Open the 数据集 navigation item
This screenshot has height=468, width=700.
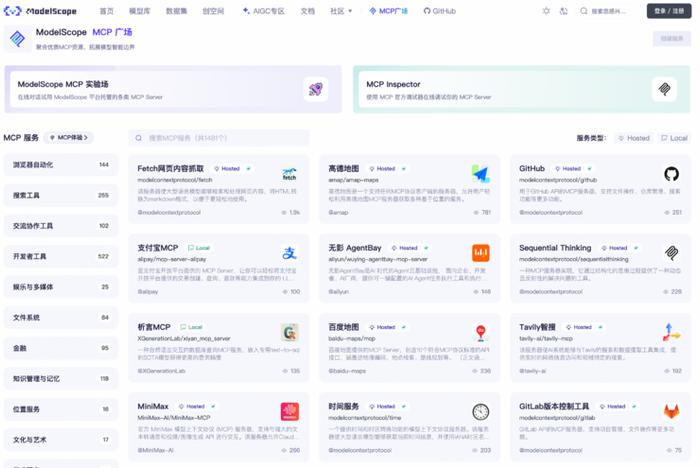177,11
